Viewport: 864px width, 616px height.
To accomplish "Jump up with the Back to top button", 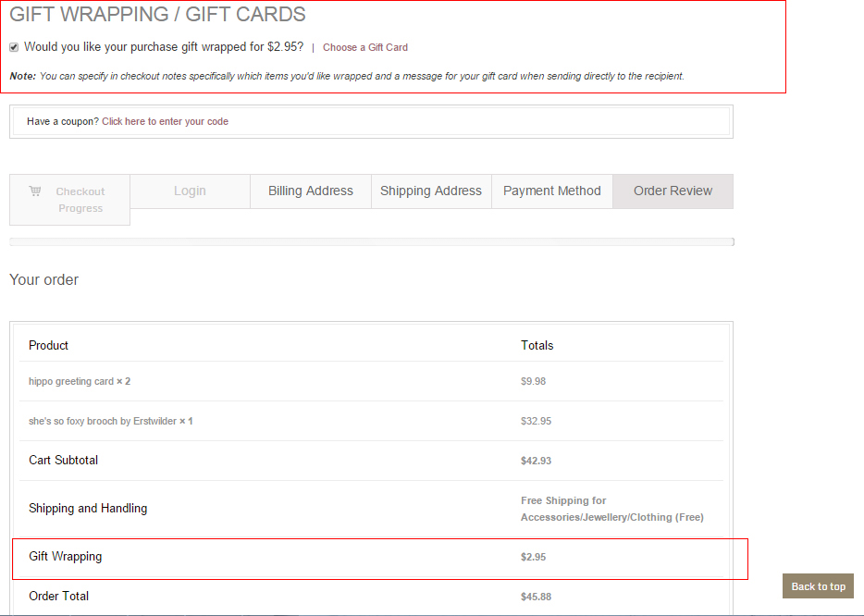I will [819, 586].
